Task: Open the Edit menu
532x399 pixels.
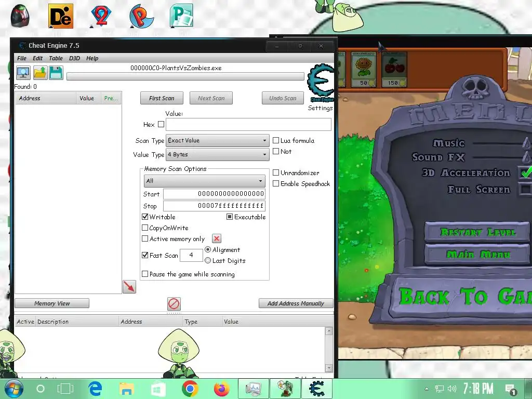Action: pos(37,58)
